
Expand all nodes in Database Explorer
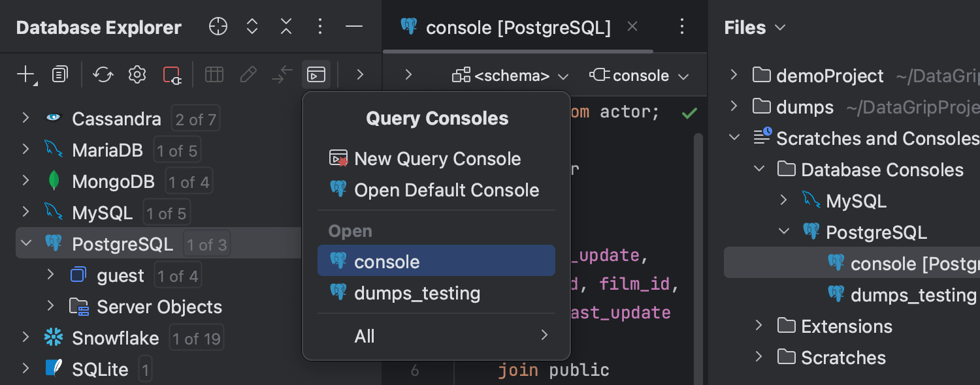coord(252,26)
